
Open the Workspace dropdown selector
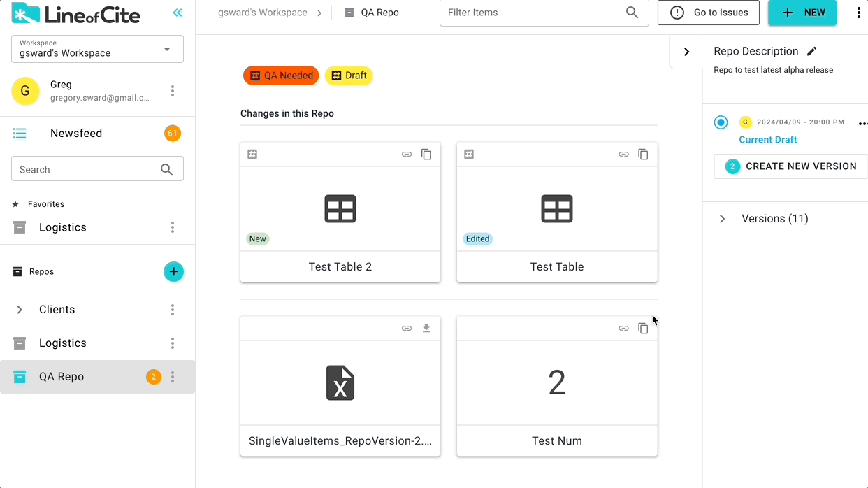[x=97, y=49]
